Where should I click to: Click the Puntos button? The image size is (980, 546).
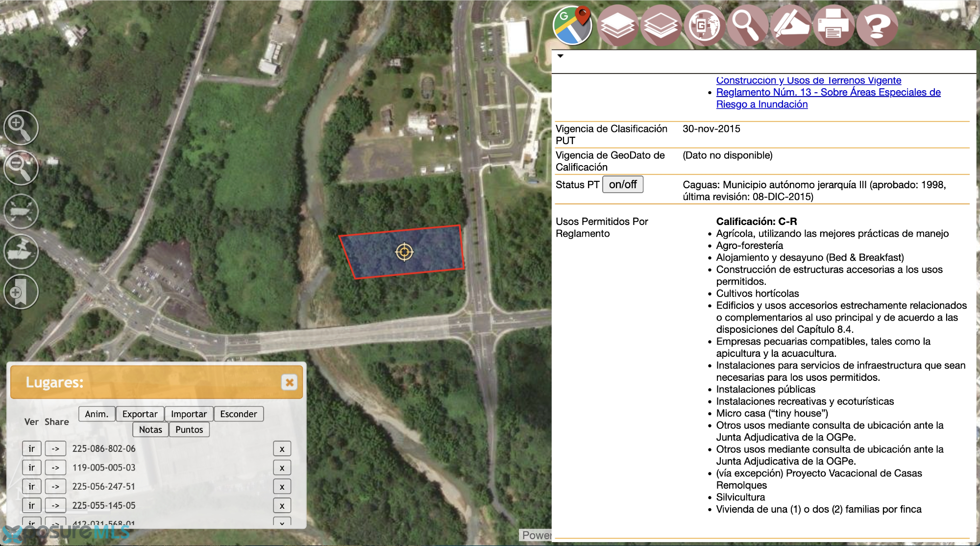click(x=189, y=429)
